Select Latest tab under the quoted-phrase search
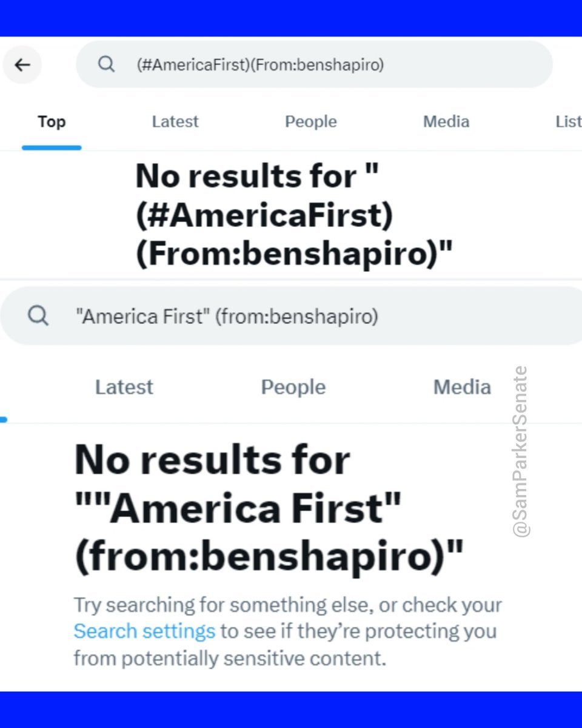 (x=124, y=387)
